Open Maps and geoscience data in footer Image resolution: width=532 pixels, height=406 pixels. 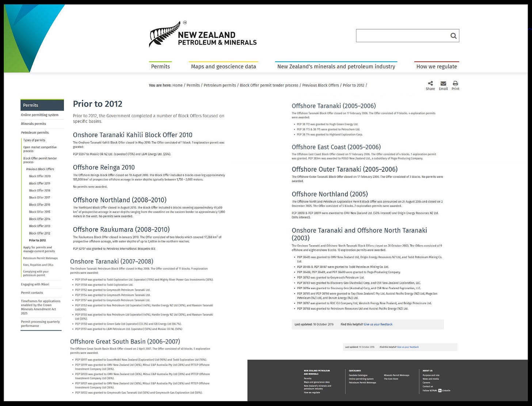click(316, 382)
